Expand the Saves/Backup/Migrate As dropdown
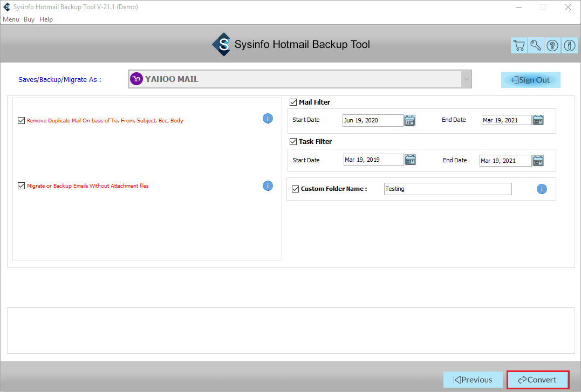The image size is (581, 392). coord(467,79)
